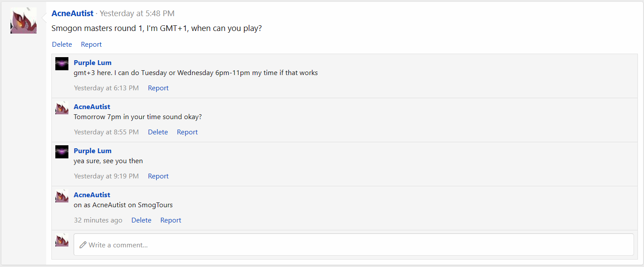Delete the main 'Smogon masters round 1' post
Image resolution: width=644 pixels, height=267 pixels.
[62, 44]
